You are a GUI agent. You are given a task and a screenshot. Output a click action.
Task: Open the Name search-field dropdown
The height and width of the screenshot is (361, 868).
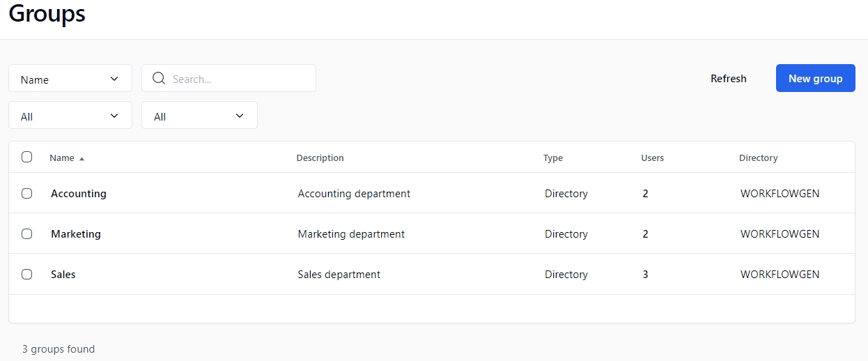(x=70, y=79)
